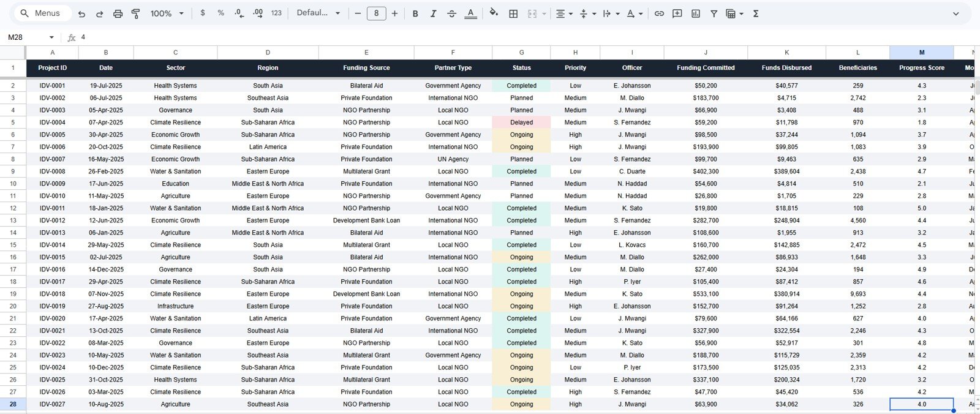Click the Table views icon

click(730, 13)
